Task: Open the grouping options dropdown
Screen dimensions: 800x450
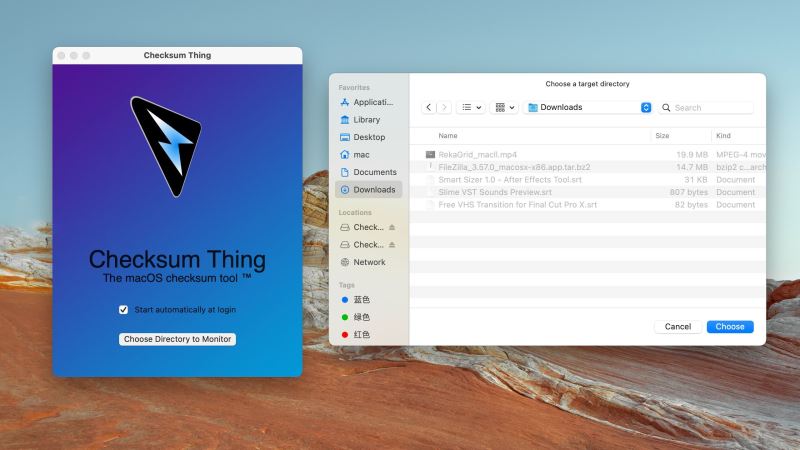Action: pyautogui.click(x=505, y=107)
